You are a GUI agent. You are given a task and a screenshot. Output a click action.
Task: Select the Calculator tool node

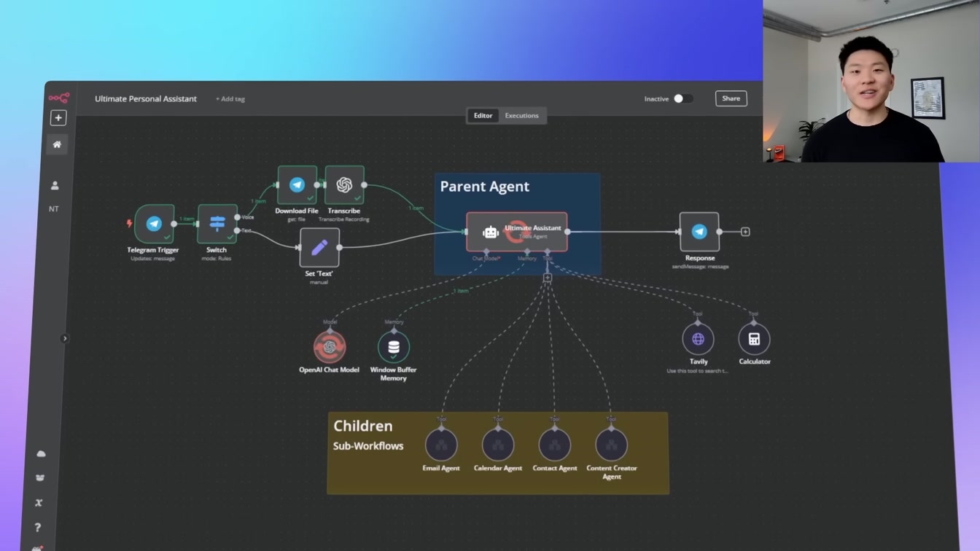coord(754,339)
